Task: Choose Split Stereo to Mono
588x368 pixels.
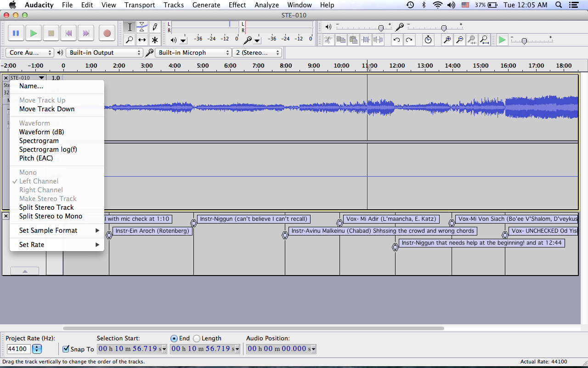Action: click(x=57, y=216)
